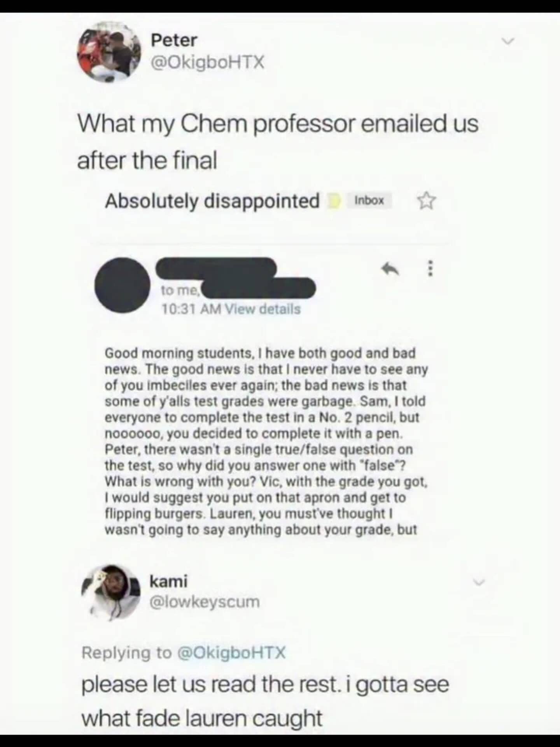Image resolution: width=560 pixels, height=747 pixels.
Task: Open the @lowkeyscum handle link
Action: [205, 601]
